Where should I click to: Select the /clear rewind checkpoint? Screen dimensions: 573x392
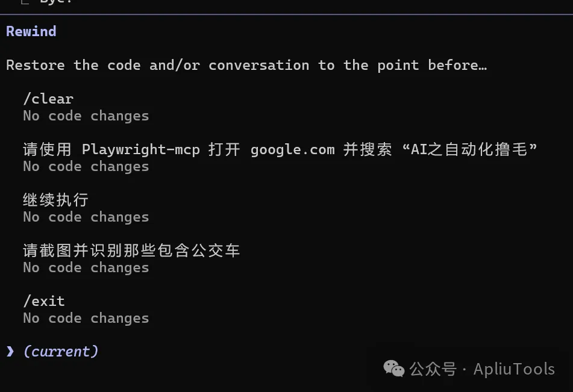pyautogui.click(x=48, y=99)
